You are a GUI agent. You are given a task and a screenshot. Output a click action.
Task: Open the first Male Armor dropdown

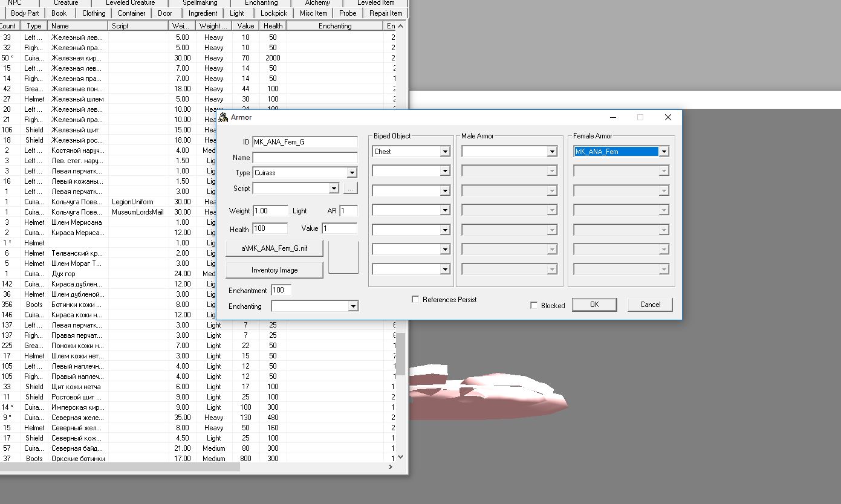click(x=551, y=152)
